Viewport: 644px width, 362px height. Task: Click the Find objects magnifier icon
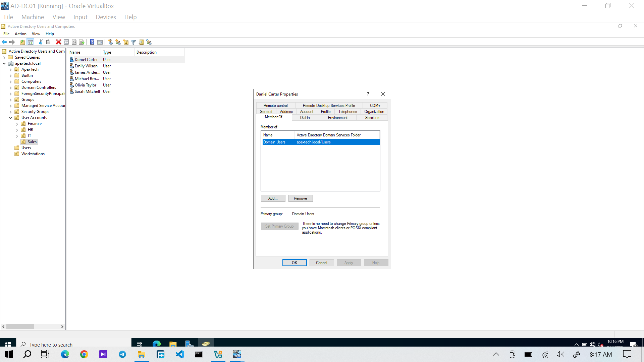[141, 42]
